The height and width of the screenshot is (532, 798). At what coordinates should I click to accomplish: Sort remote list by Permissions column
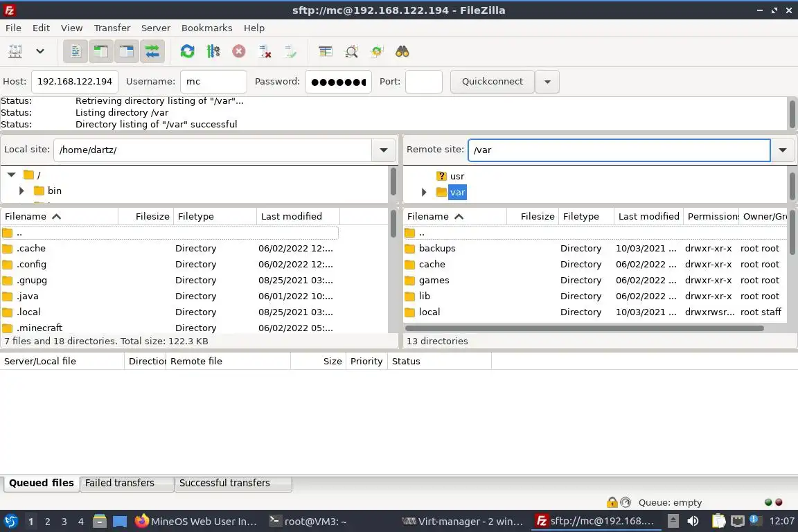tap(711, 216)
